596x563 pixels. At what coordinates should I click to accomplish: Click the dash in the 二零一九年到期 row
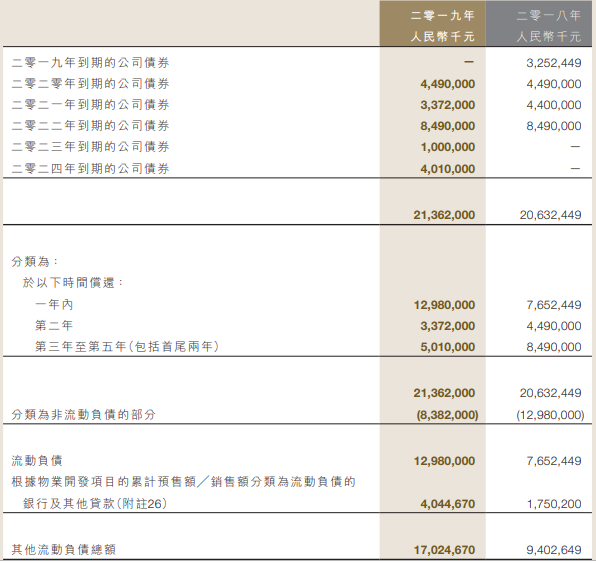(x=469, y=62)
